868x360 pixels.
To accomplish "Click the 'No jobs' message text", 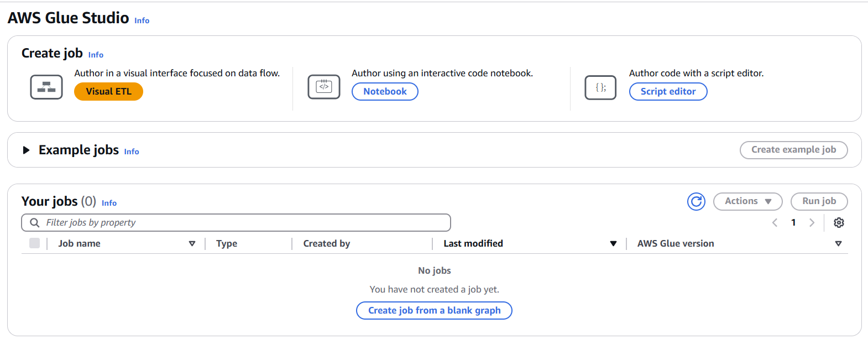I will coord(435,270).
